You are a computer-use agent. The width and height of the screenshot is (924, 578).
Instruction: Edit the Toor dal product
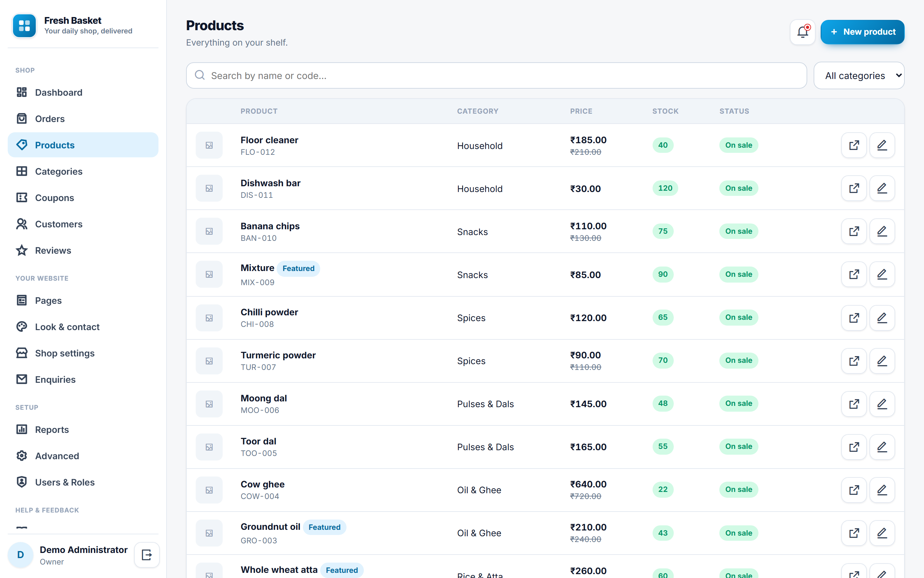tap(882, 447)
